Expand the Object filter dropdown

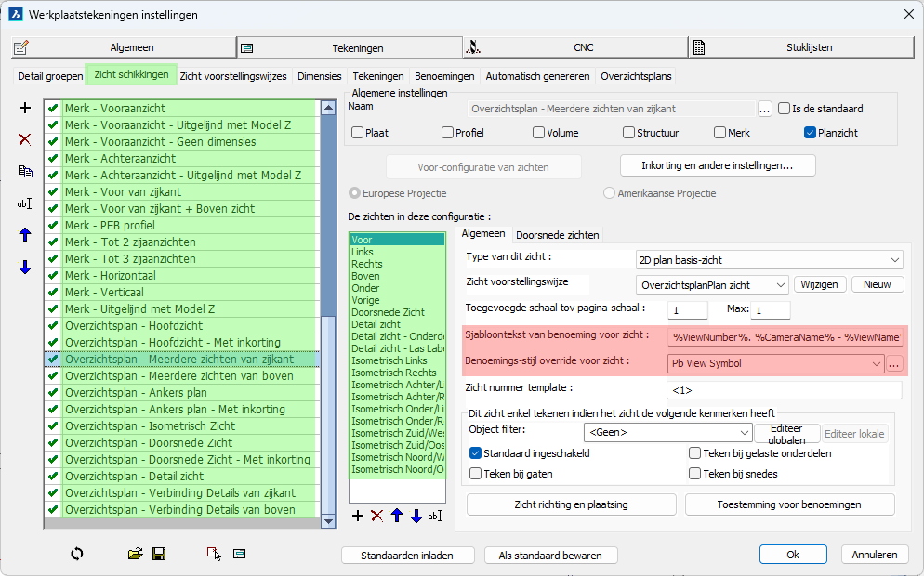(667, 432)
